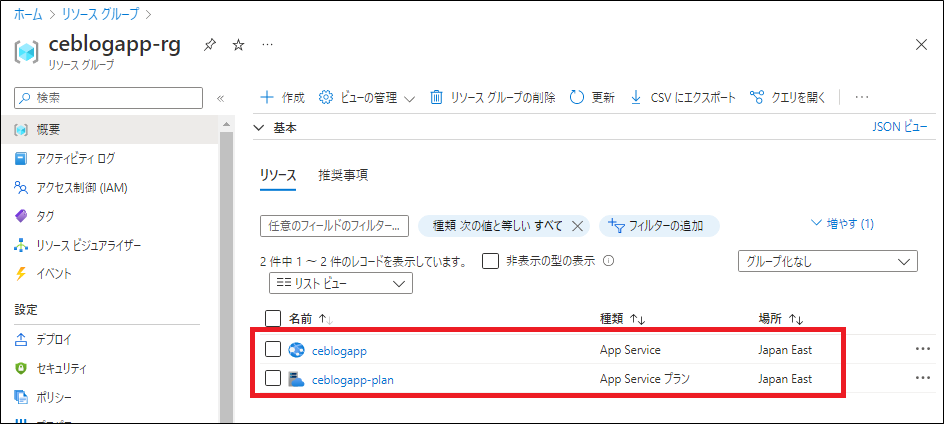The width and height of the screenshot is (944, 424).
Task: Pin the ceblogapp-rg resource group
Action: pyautogui.click(x=209, y=45)
